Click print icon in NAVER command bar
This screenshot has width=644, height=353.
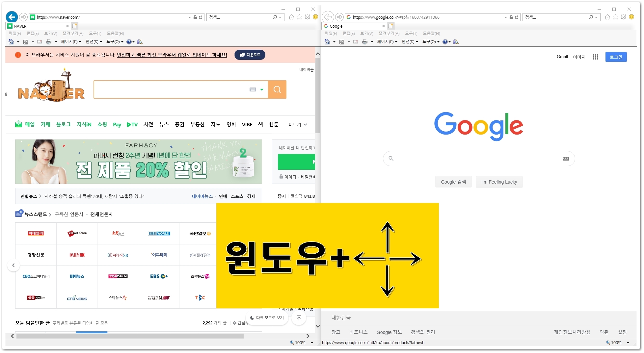point(49,42)
